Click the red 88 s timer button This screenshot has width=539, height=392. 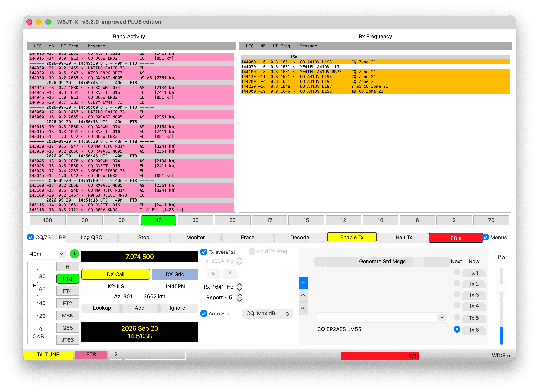point(455,238)
